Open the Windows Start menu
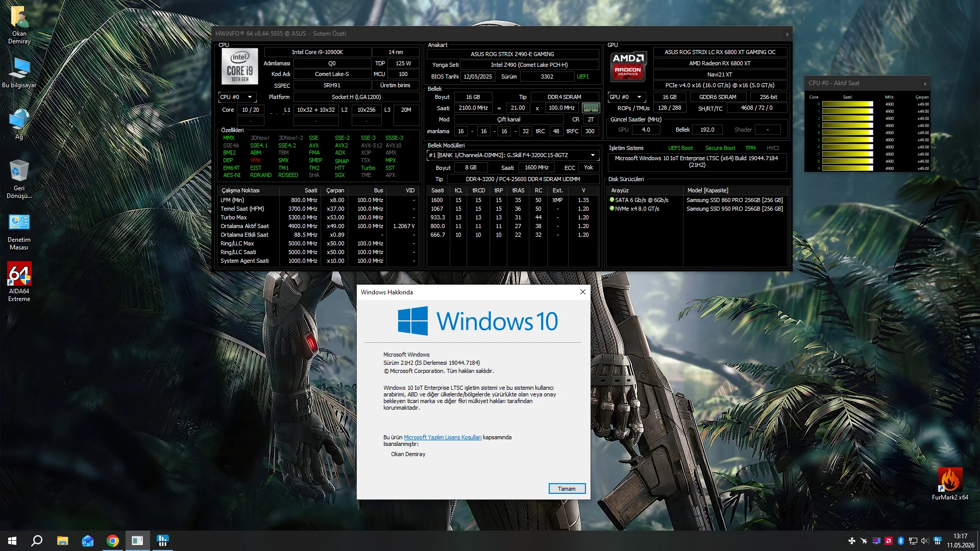 [x=12, y=541]
